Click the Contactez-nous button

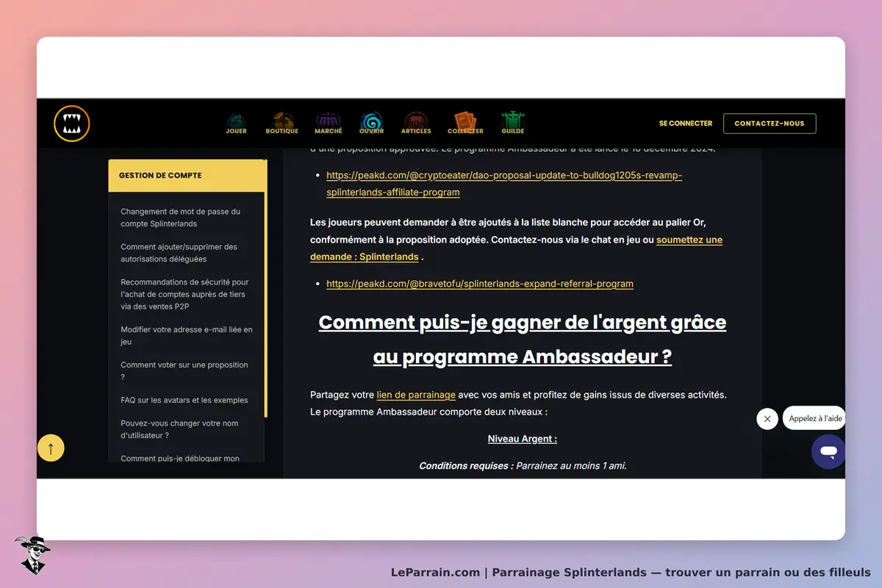[x=770, y=123]
